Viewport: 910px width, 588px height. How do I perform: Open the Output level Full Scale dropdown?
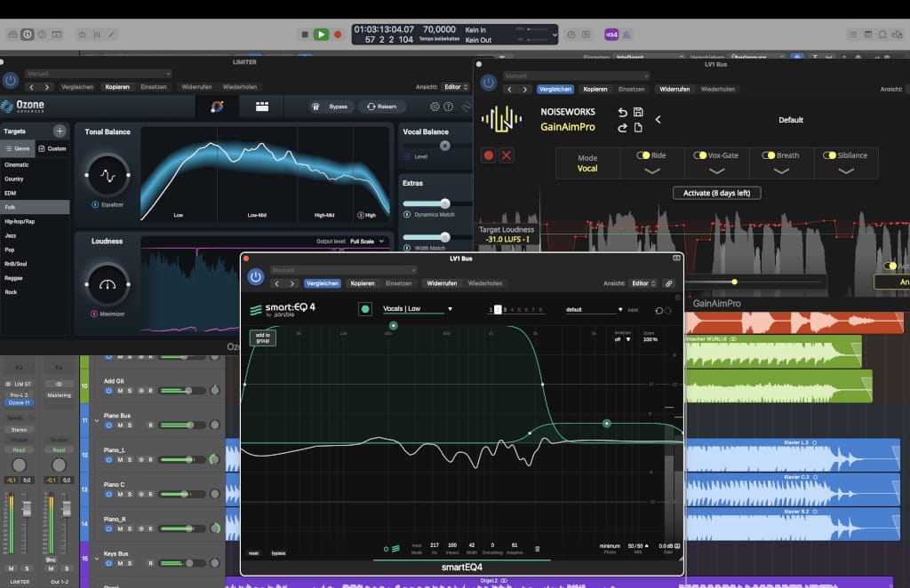[367, 242]
